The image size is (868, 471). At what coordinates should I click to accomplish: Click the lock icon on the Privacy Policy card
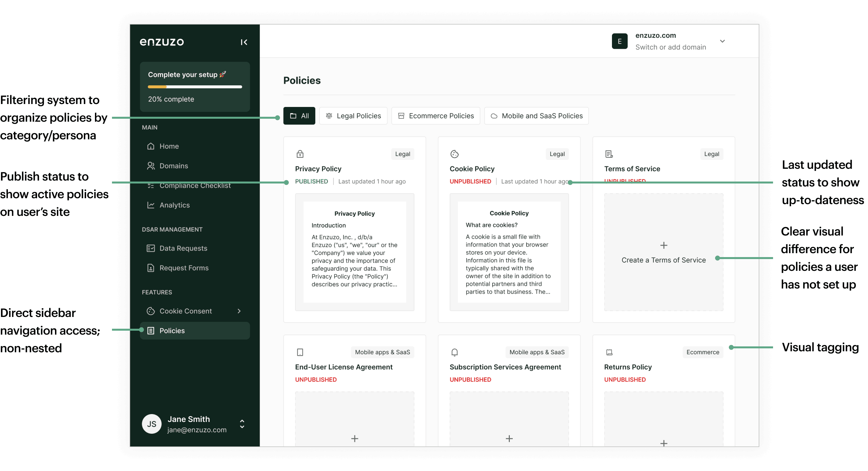pos(300,154)
